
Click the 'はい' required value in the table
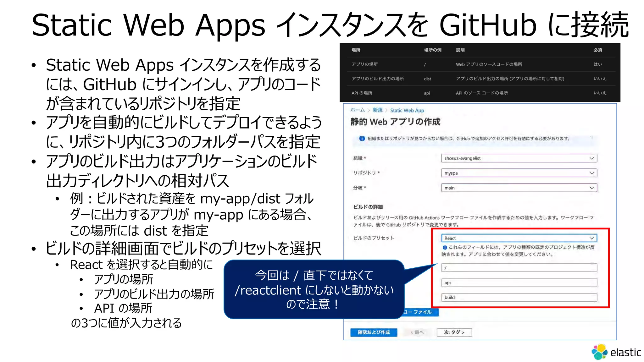(598, 64)
